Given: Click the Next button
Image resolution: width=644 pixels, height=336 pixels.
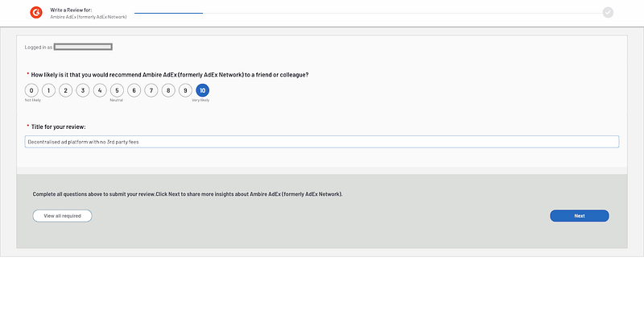Looking at the screenshot, I should click(x=580, y=216).
